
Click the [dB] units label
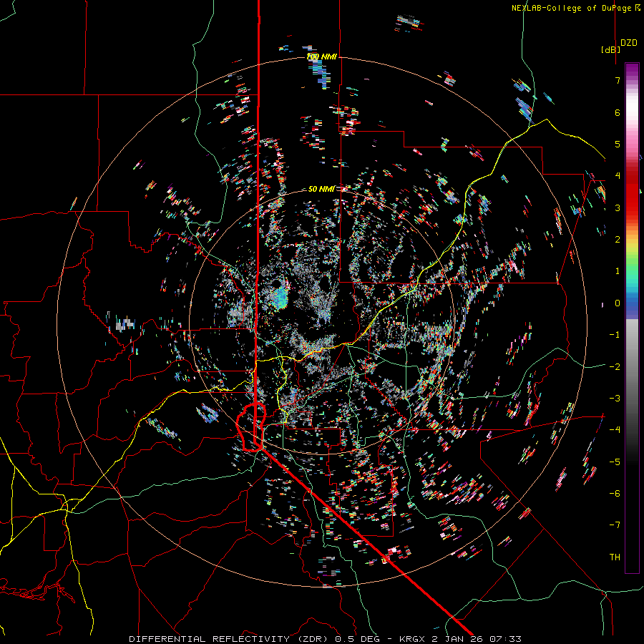[x=610, y=49]
